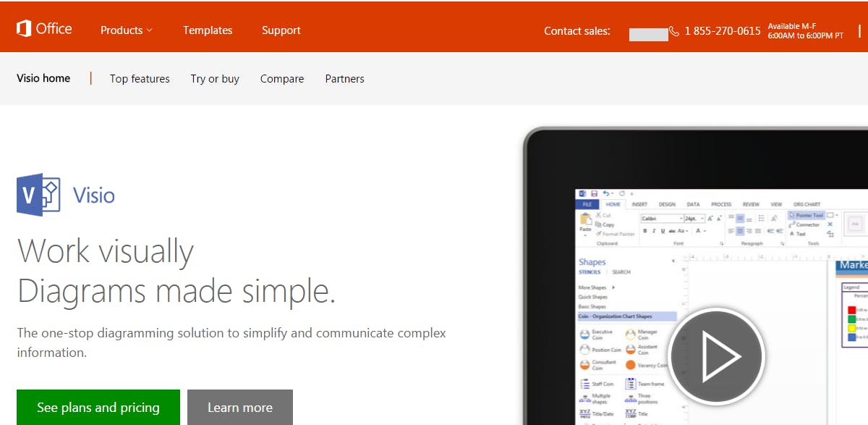Click the Learn more button
The width and height of the screenshot is (868, 425).
click(240, 407)
